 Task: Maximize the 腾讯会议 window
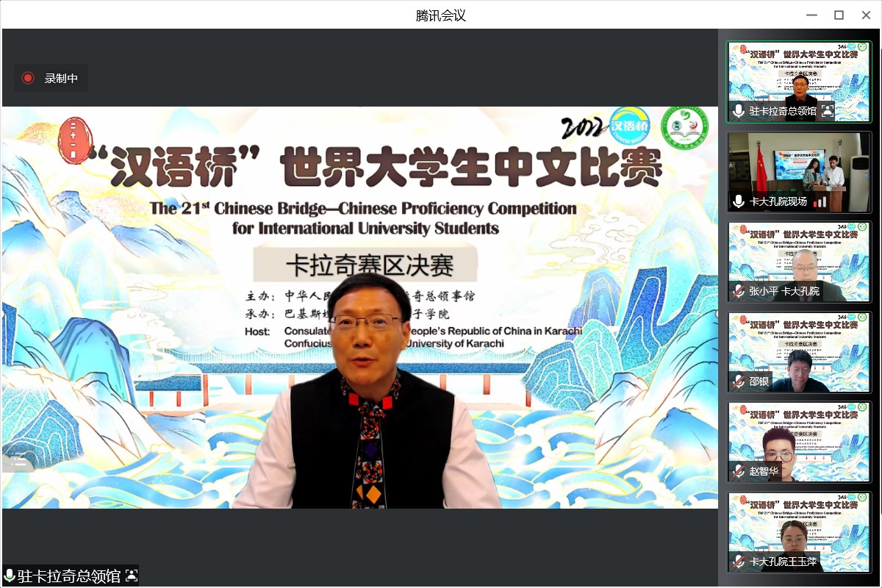click(839, 15)
